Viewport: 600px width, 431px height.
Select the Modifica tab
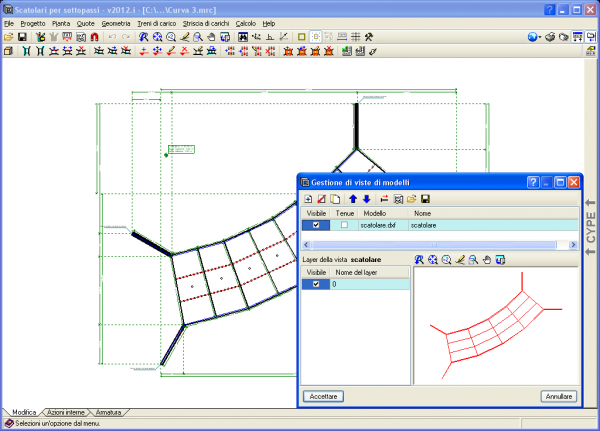pyautogui.click(x=24, y=413)
